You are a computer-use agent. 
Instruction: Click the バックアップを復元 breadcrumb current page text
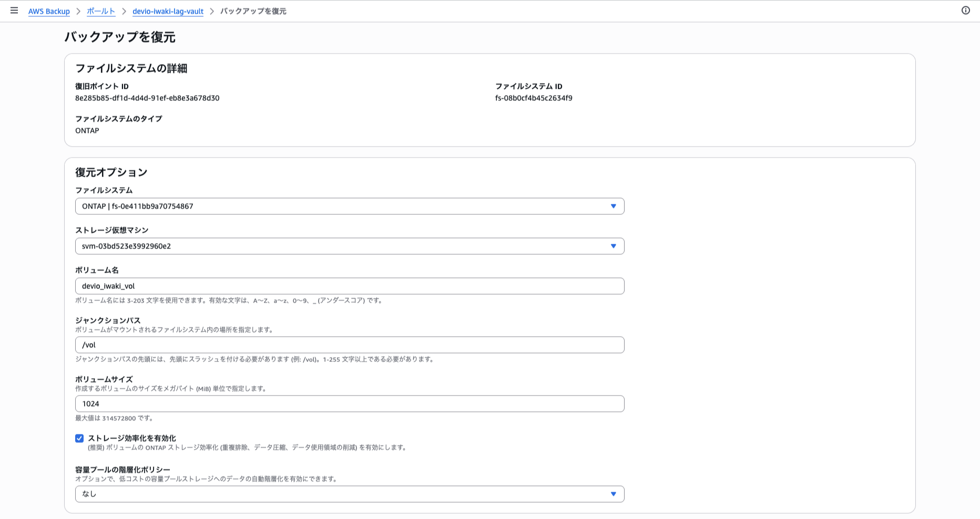click(253, 11)
